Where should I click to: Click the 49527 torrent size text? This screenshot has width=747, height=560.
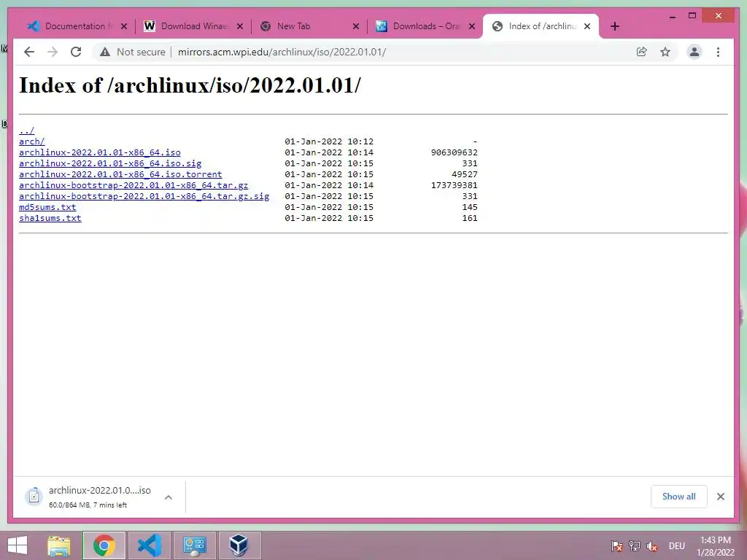pyautogui.click(x=465, y=174)
